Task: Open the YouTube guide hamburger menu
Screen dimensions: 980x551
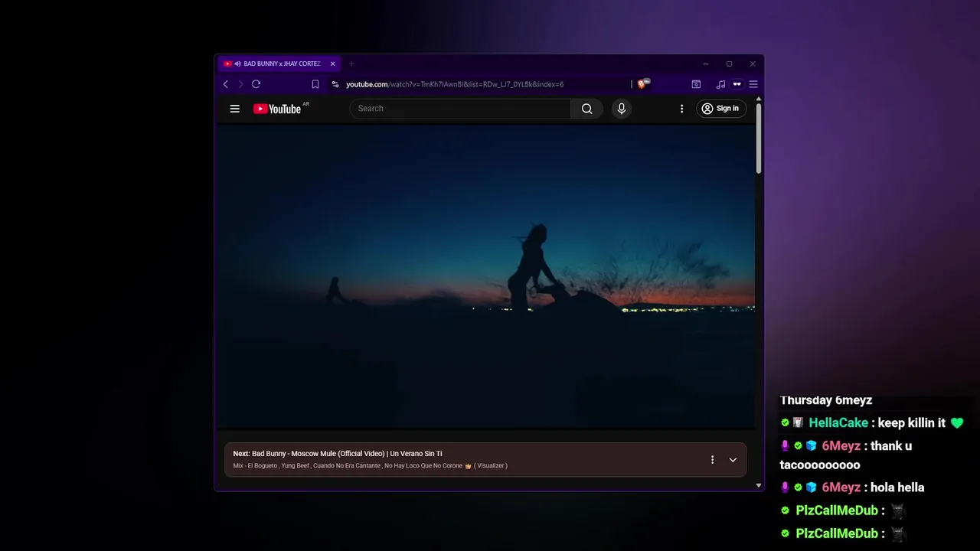Action: coord(234,109)
